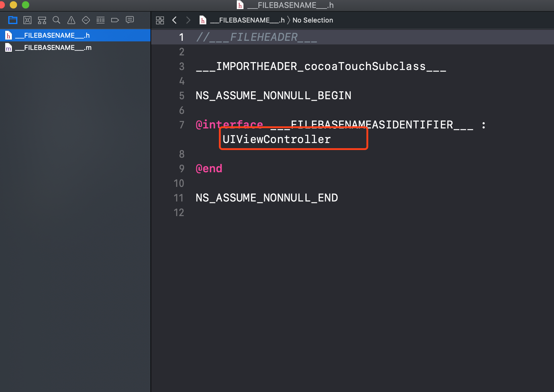
Task: Click the ___IMPORTHEADER_cocoaTouchSubclass___ line
Action: tap(321, 66)
